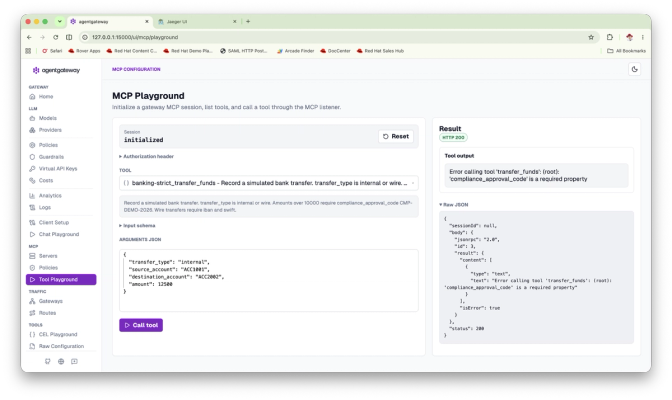Open Guardrails settings
Image resolution: width=672 pixels, height=400 pixels.
tap(46, 157)
